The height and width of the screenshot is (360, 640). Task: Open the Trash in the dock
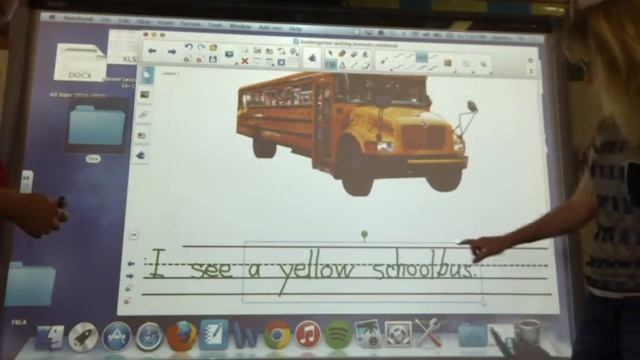527,334
